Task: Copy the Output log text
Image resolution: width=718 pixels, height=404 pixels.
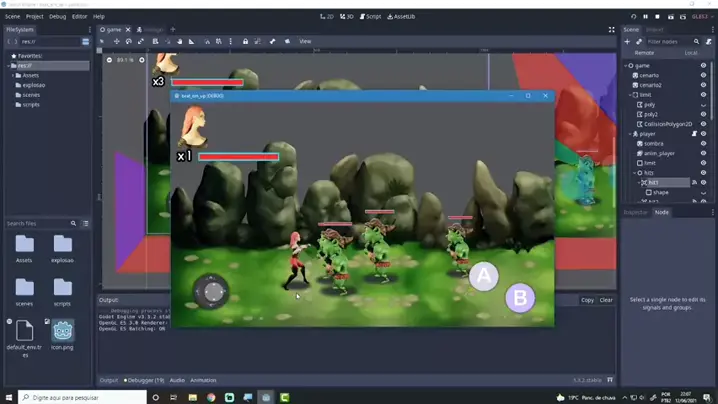Action: coord(587,300)
